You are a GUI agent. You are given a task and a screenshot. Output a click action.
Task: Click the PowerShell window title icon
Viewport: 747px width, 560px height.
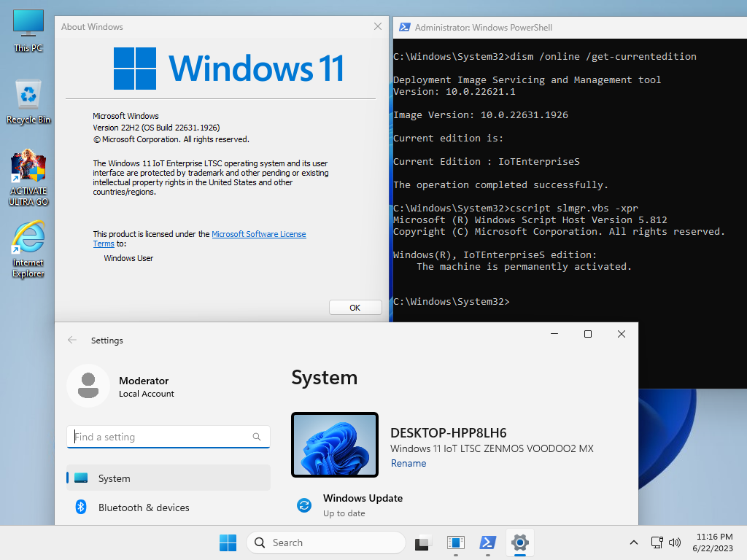[404, 27]
